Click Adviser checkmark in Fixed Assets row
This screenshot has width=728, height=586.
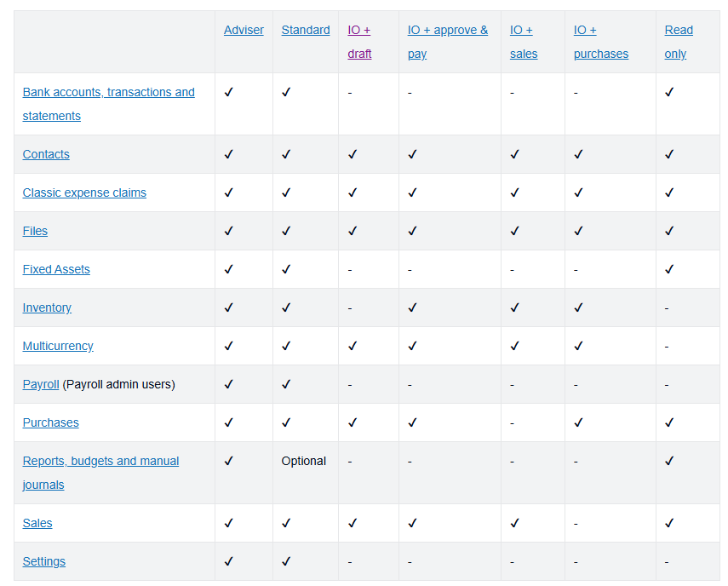tap(228, 269)
